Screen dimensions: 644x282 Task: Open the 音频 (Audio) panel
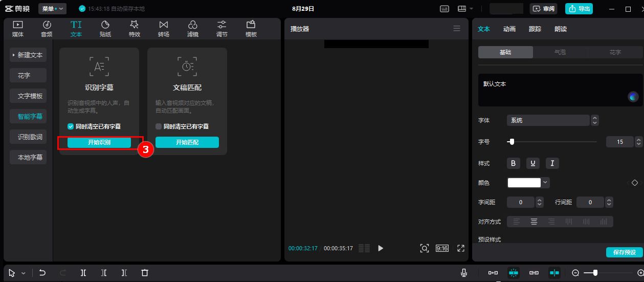[47, 29]
